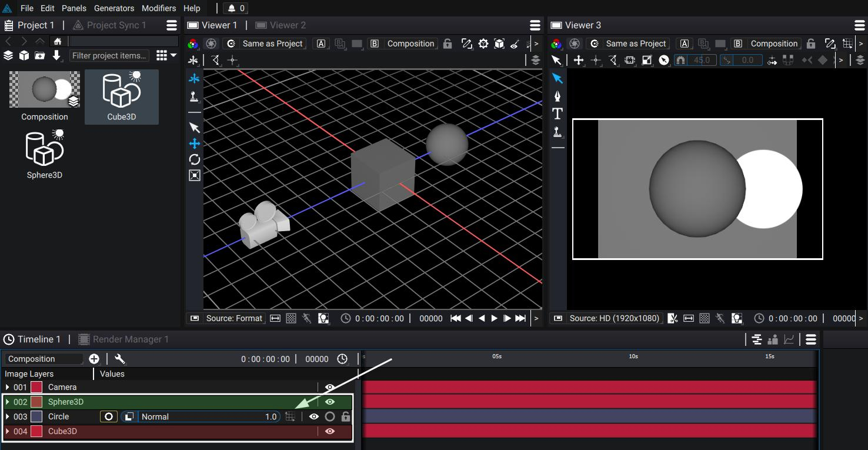Expand the Sphere3D layer
The width and height of the screenshot is (868, 450).
[8, 402]
